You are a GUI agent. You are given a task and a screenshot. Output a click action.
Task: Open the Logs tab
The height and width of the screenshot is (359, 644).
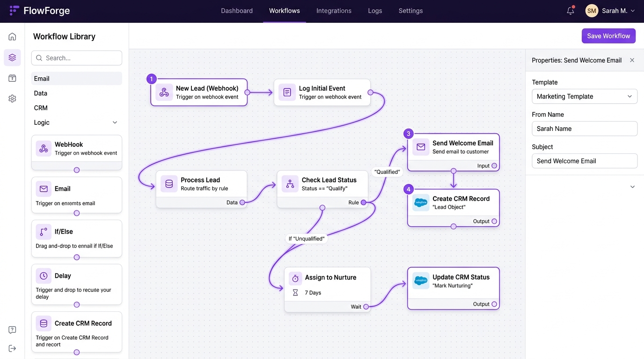375,11
